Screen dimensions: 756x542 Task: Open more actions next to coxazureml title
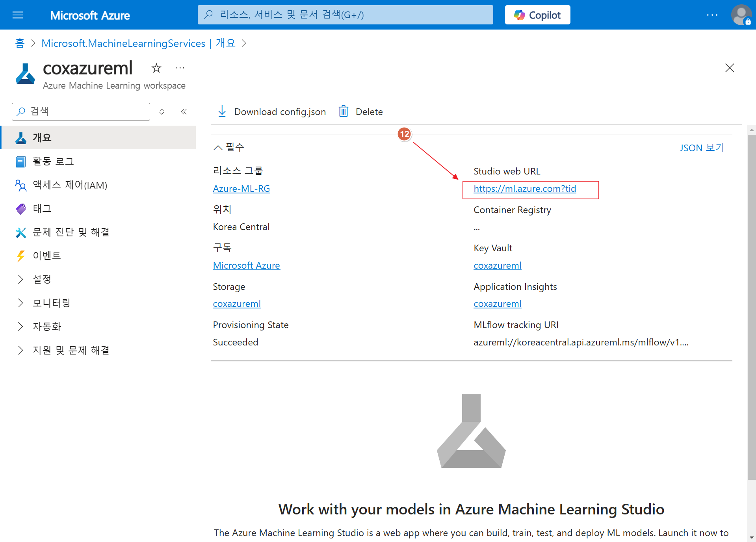180,68
